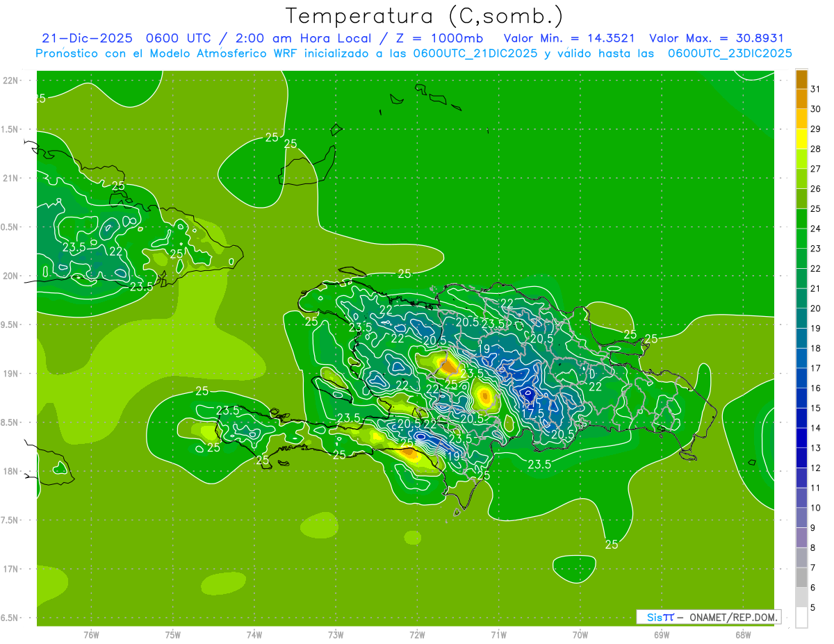Click the '75W' longitude label
834x644 pixels.
[x=172, y=634]
